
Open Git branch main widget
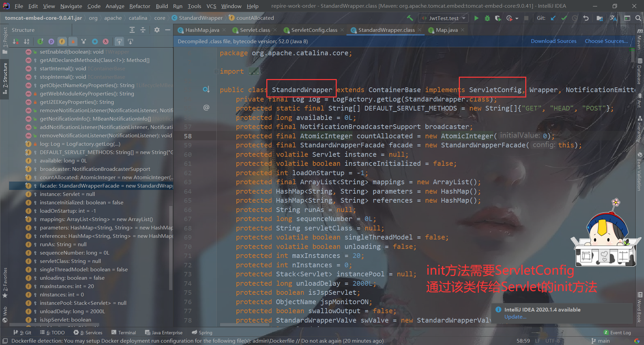pyautogui.click(x=600, y=341)
